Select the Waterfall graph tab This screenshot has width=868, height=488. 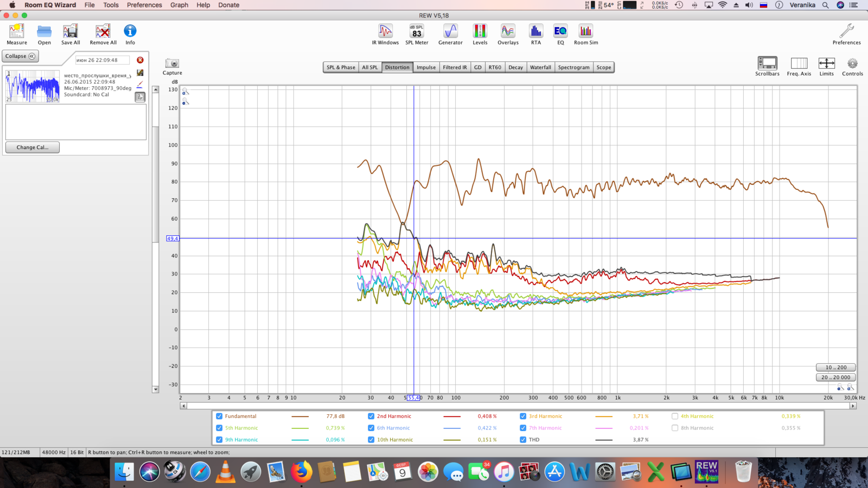[x=540, y=67]
